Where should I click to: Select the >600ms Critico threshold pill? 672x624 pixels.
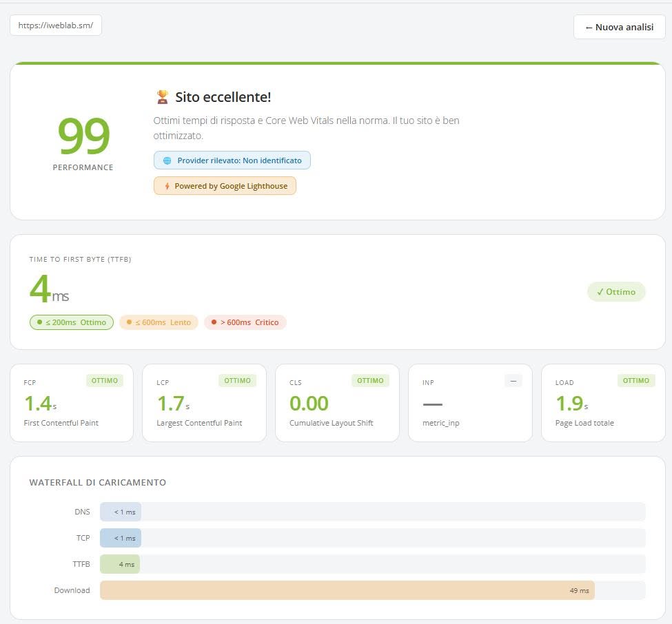pyautogui.click(x=245, y=322)
